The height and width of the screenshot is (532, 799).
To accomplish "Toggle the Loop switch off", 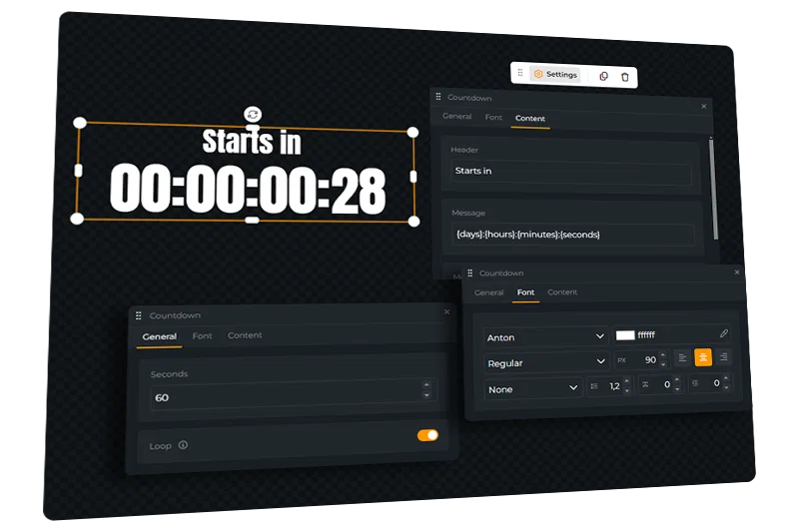I will 427,435.
